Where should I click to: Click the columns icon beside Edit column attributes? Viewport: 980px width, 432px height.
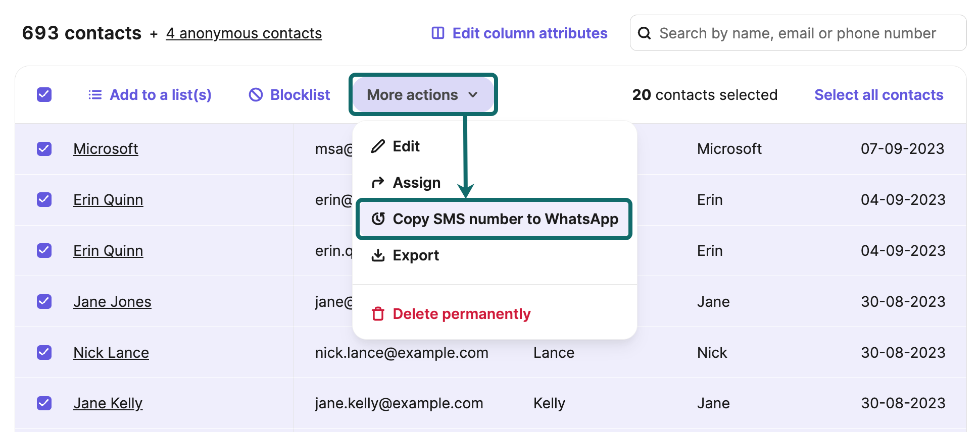click(x=437, y=33)
